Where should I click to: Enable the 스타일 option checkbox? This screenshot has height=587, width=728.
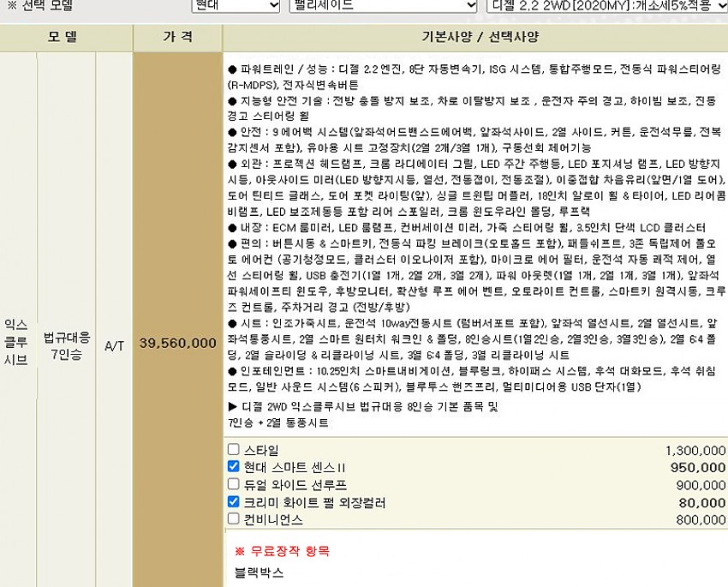pos(234,450)
